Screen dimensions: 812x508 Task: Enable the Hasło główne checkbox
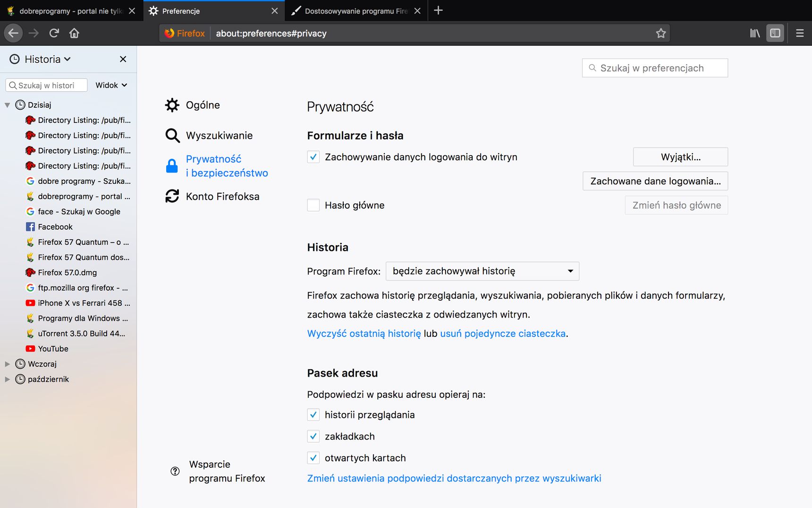313,205
